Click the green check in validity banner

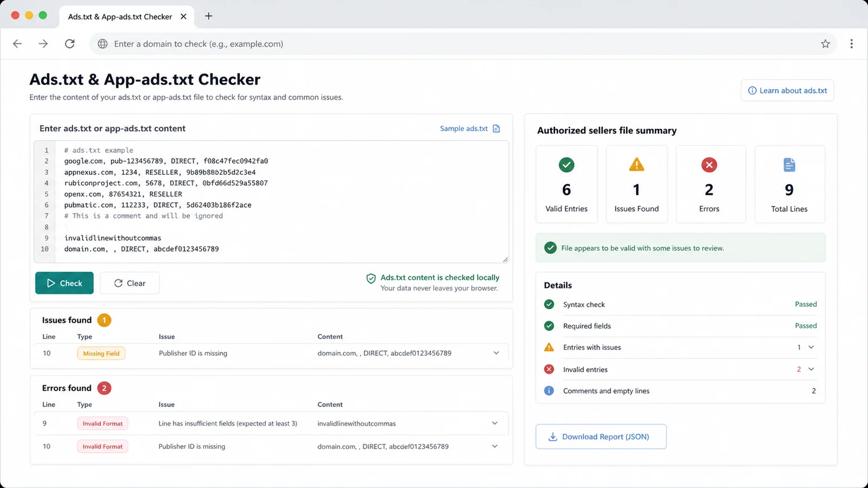tap(550, 248)
